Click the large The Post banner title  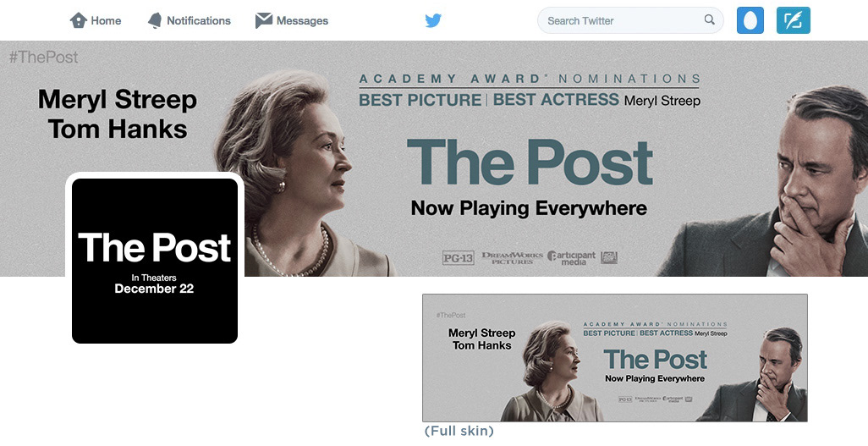click(x=530, y=162)
